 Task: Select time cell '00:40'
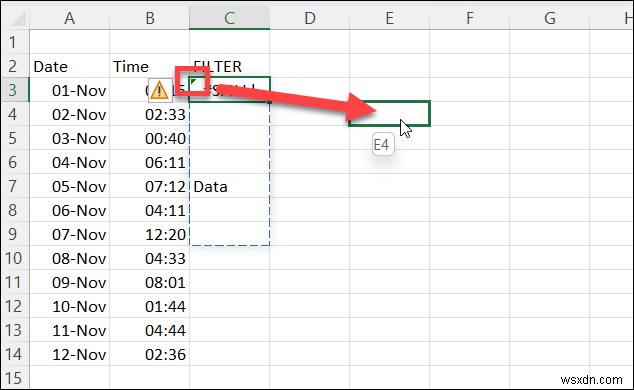point(150,138)
